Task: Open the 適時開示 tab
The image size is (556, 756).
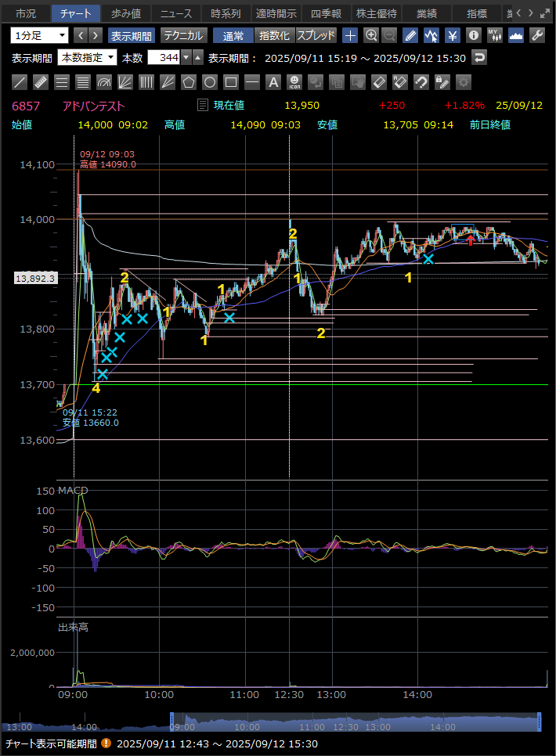Action: [x=276, y=13]
